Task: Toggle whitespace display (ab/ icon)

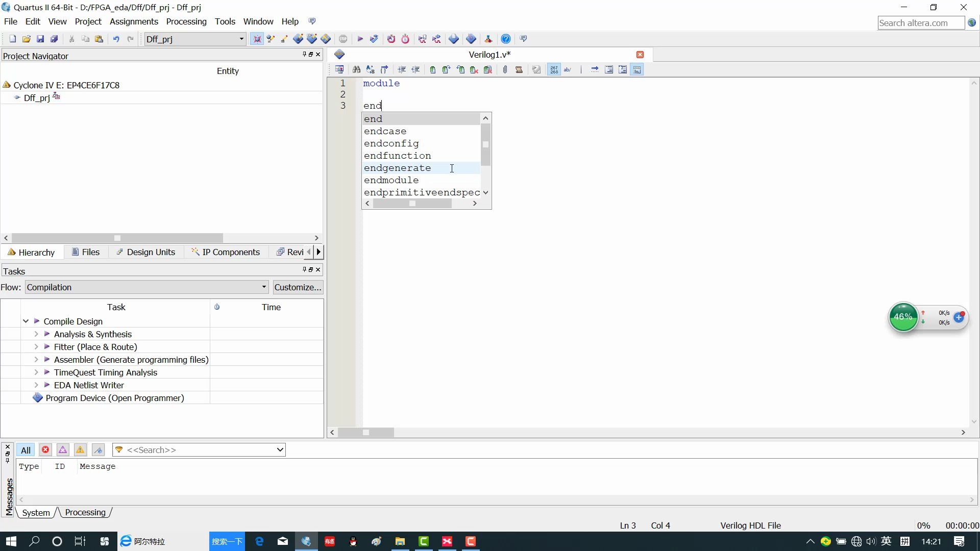Action: 568,70
